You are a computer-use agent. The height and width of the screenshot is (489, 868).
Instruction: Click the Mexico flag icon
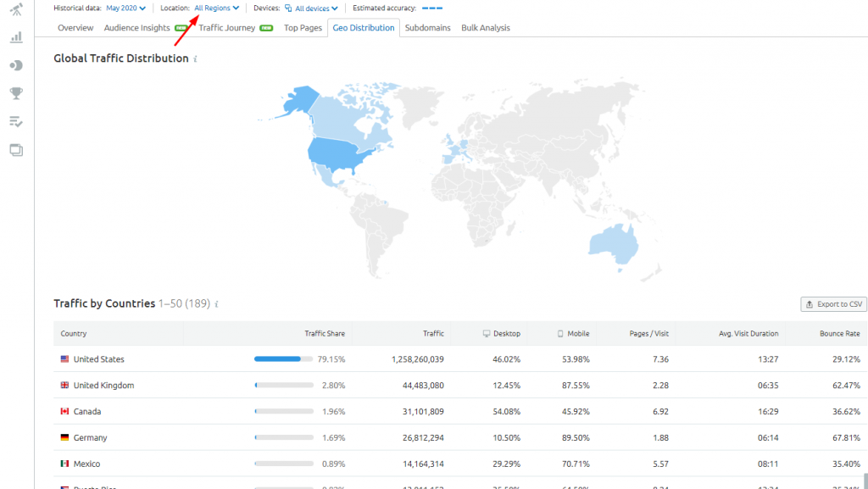coord(64,463)
